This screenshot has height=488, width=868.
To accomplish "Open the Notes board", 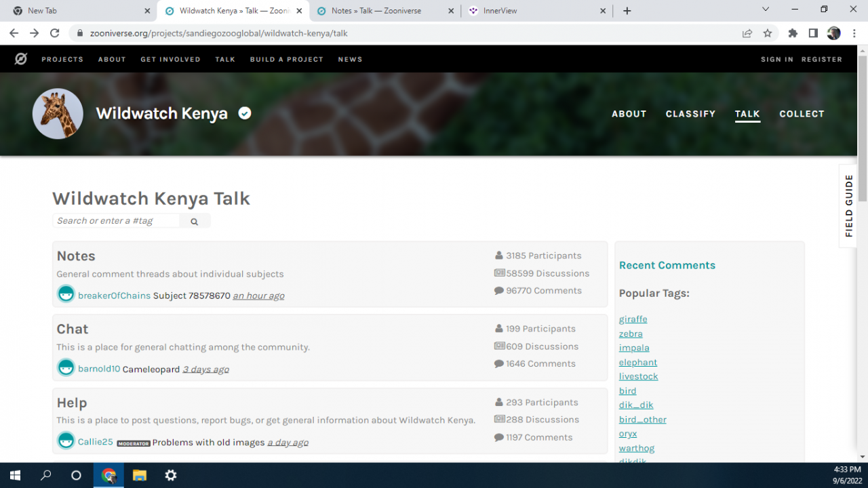I will pos(76,256).
